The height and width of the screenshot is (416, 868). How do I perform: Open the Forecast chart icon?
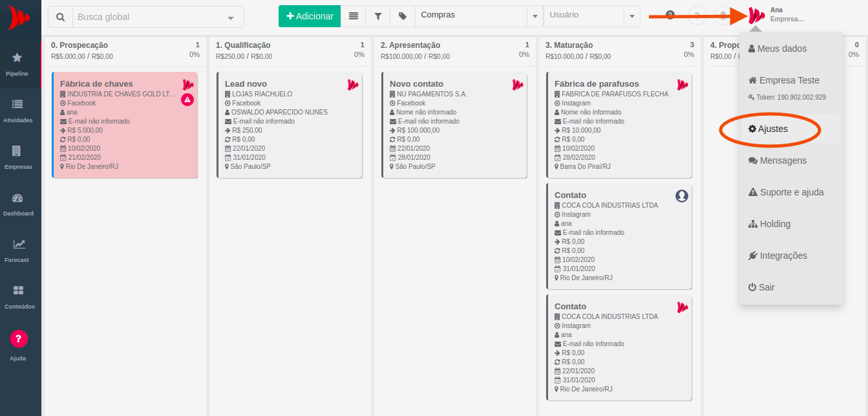tap(19, 249)
